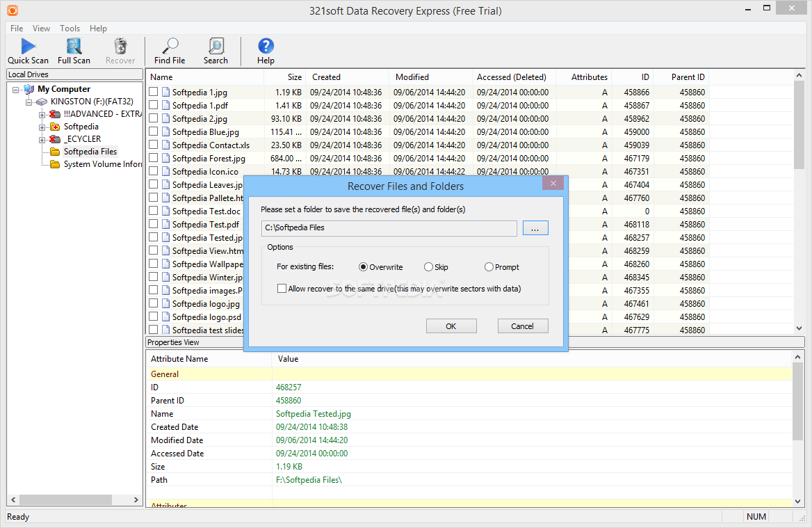
Task: Sort by Parent ID column header
Action: pos(681,77)
